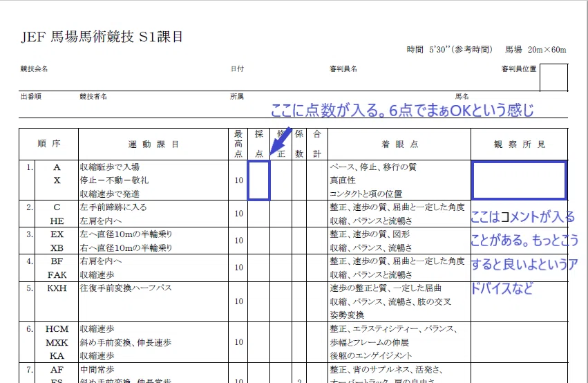Click the directive '真直性'

pyautogui.click(x=343, y=180)
